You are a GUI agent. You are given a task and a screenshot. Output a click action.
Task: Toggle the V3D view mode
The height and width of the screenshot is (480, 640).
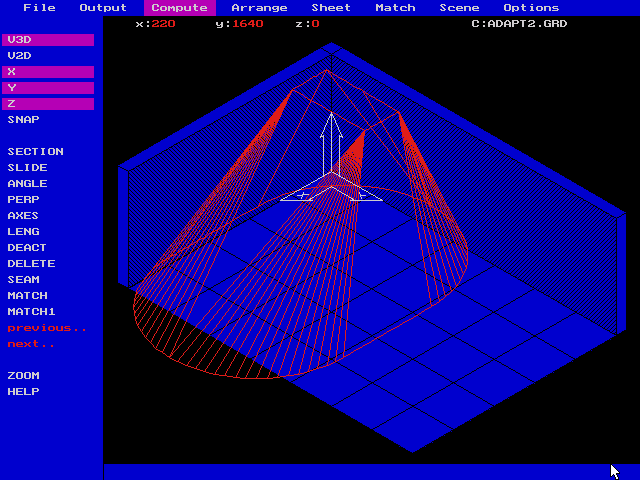48,40
